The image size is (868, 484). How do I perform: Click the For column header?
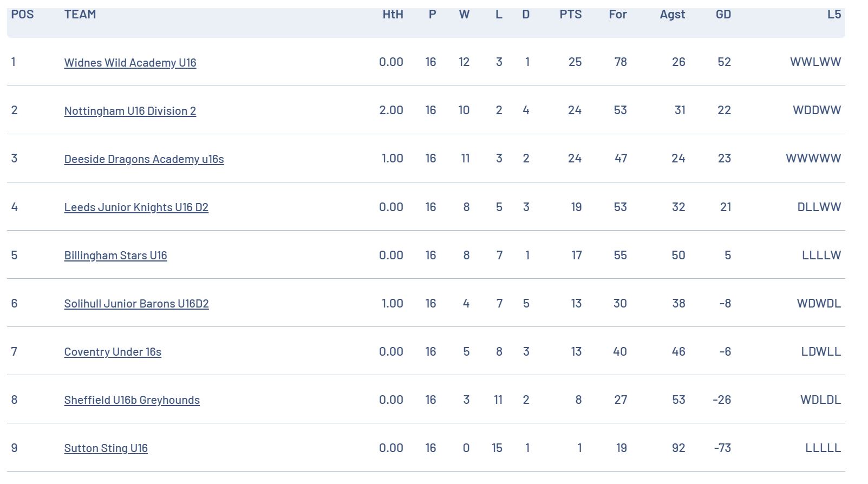pyautogui.click(x=618, y=15)
